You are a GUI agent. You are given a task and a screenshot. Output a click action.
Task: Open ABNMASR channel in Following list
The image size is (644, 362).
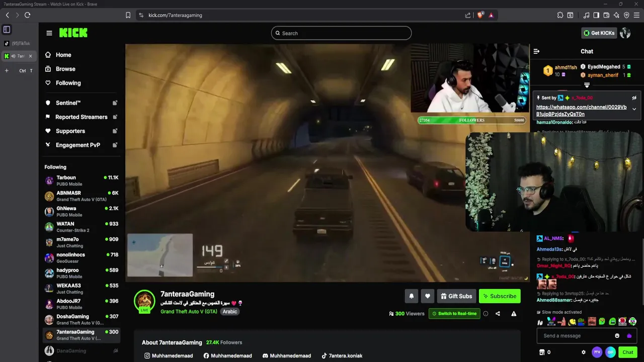coord(82,196)
